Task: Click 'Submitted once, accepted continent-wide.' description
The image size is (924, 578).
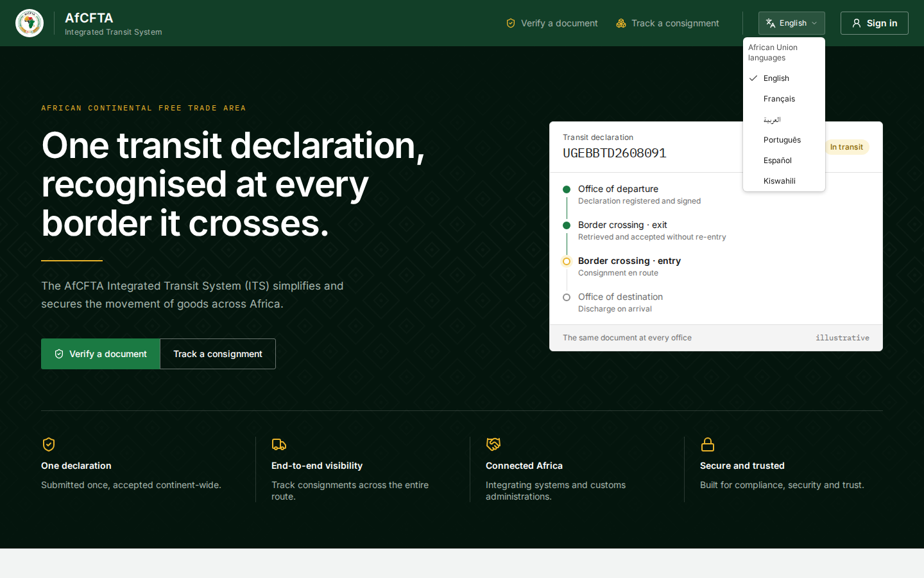Action: [x=131, y=485]
